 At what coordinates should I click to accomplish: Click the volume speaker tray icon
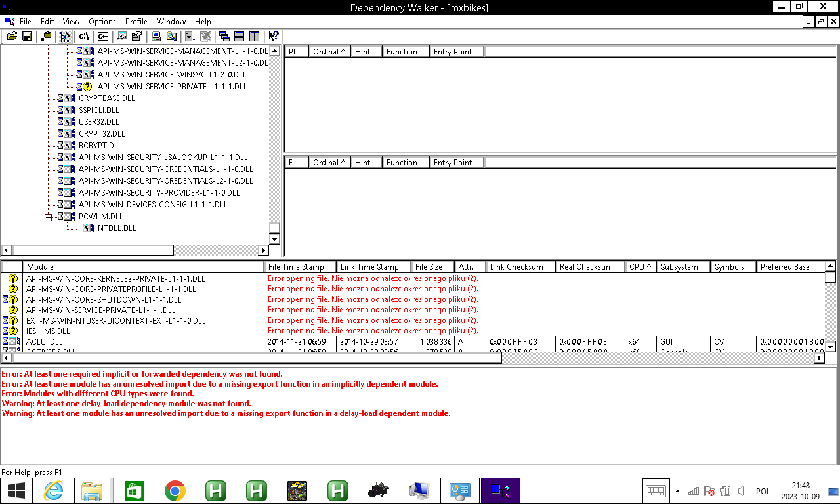tap(742, 491)
